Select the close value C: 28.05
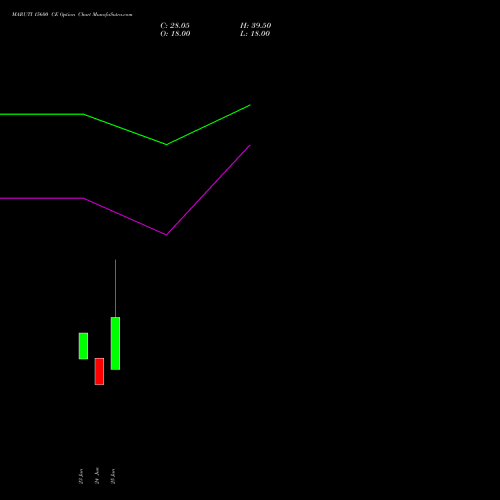Viewport: 500px width, 500px height. (175, 26)
